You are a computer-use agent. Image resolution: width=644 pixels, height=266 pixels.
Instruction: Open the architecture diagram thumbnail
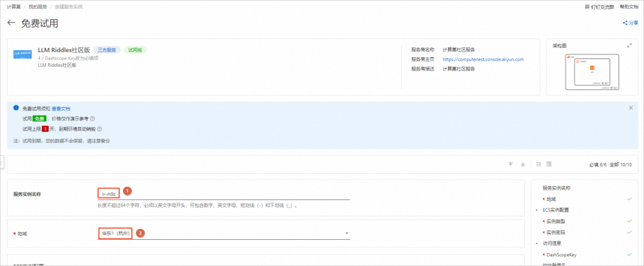[x=592, y=72]
